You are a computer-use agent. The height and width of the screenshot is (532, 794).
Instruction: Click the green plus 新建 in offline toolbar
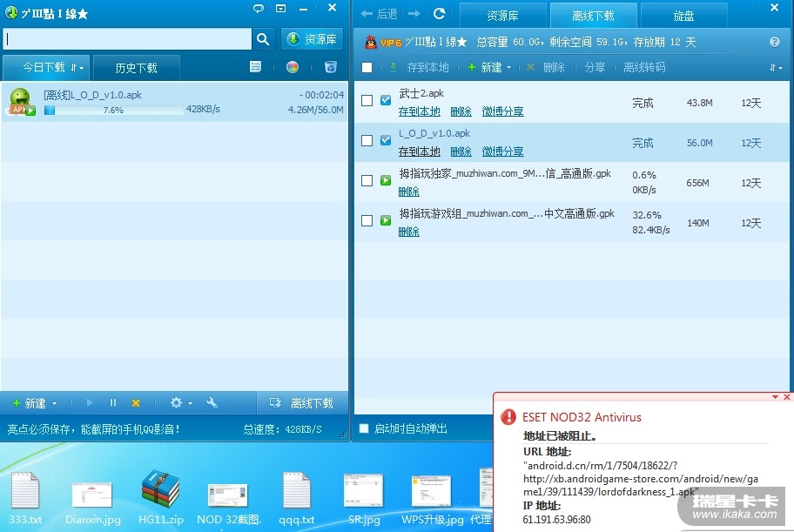coord(485,67)
